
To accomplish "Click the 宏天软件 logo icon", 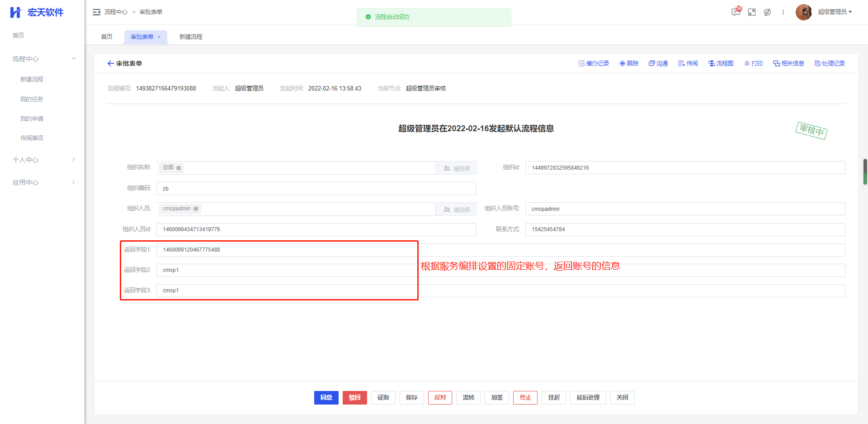I will tap(16, 12).
